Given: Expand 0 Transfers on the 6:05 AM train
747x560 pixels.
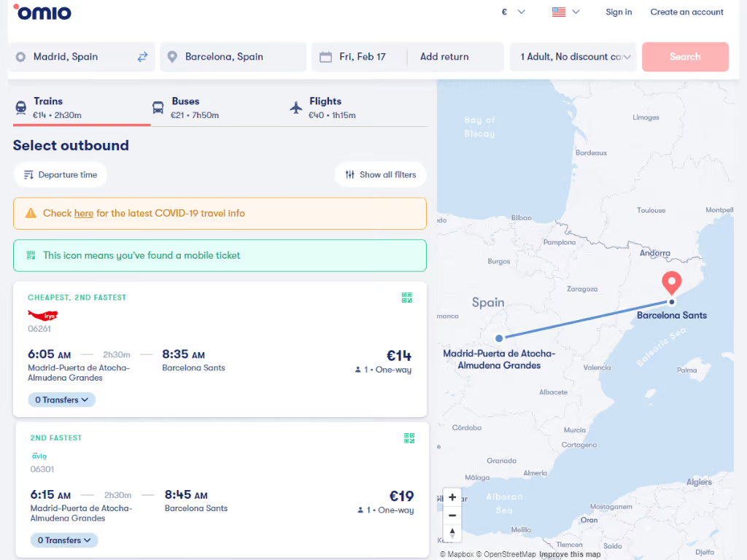Looking at the screenshot, I should pyautogui.click(x=62, y=400).
